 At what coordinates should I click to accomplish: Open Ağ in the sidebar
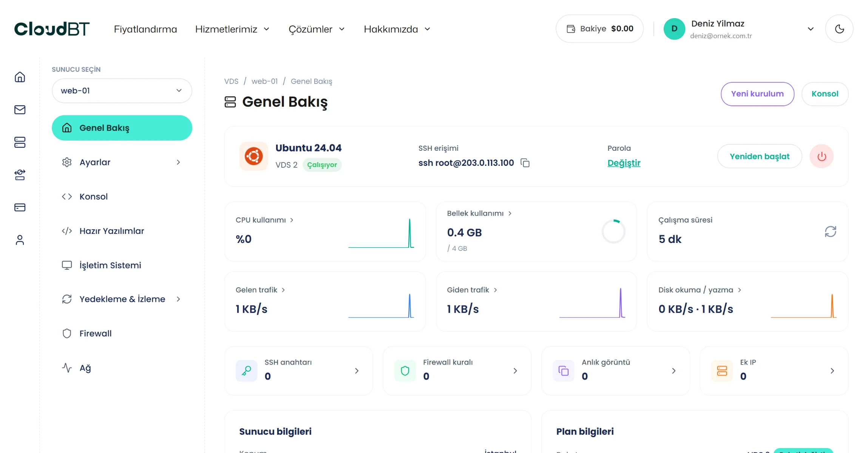coord(122,368)
